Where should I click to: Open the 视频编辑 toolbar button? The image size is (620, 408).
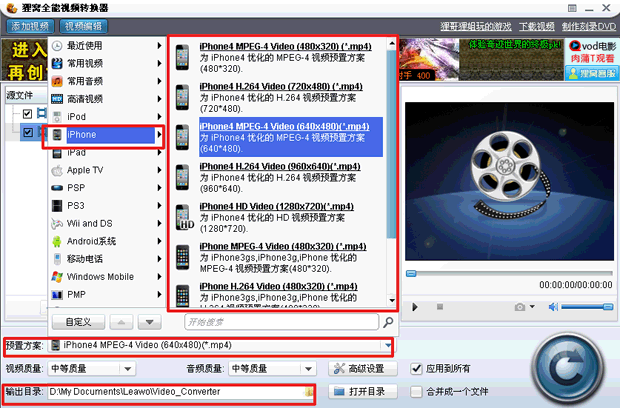[x=83, y=26]
